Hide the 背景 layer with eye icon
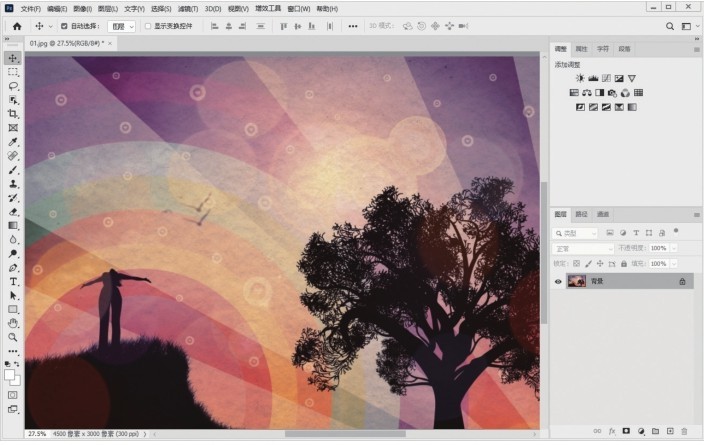The height and width of the screenshot is (445, 704). pyautogui.click(x=558, y=282)
